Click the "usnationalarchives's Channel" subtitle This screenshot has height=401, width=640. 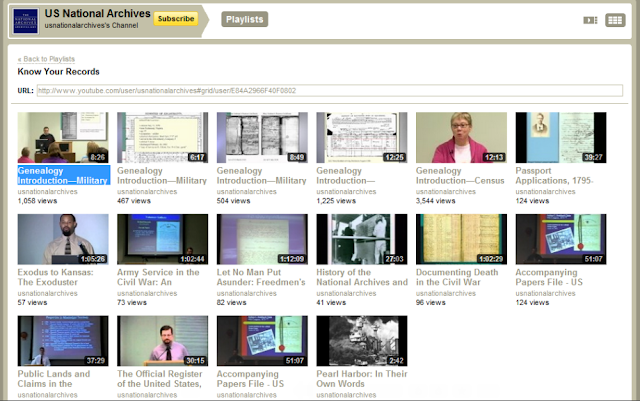click(91, 25)
